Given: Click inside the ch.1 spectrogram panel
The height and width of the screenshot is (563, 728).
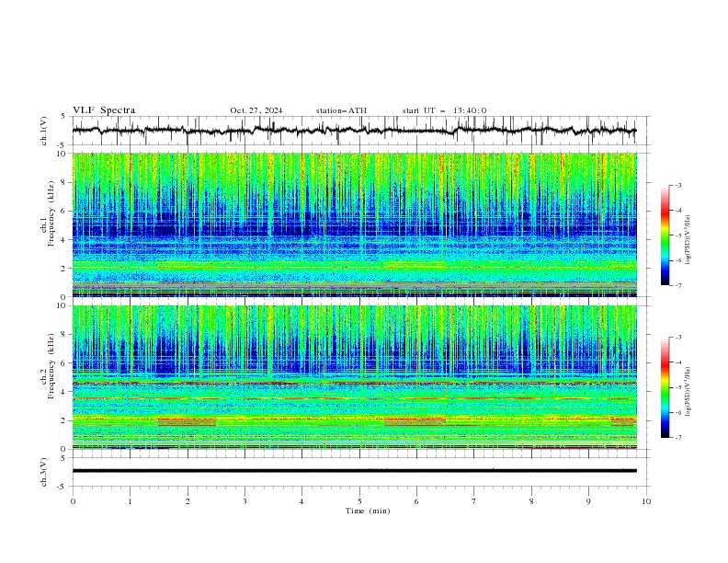Looking at the screenshot, I should 354,224.
